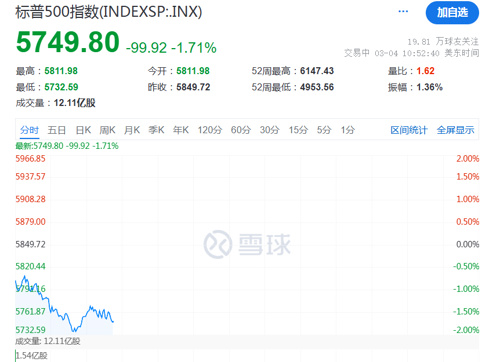This screenshot has height=362, width=500.
Task: Click the Xueqiu 雪球 watermark logo
Action: click(247, 244)
